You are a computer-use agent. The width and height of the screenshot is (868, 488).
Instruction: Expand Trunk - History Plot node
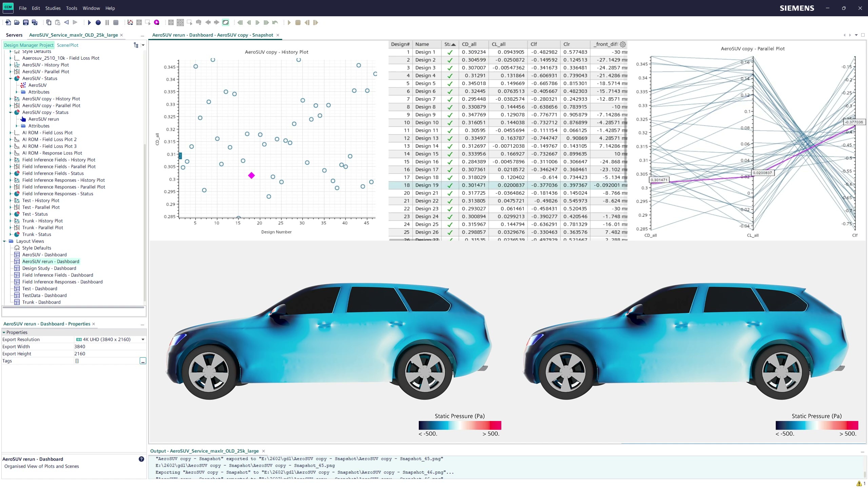(x=11, y=221)
